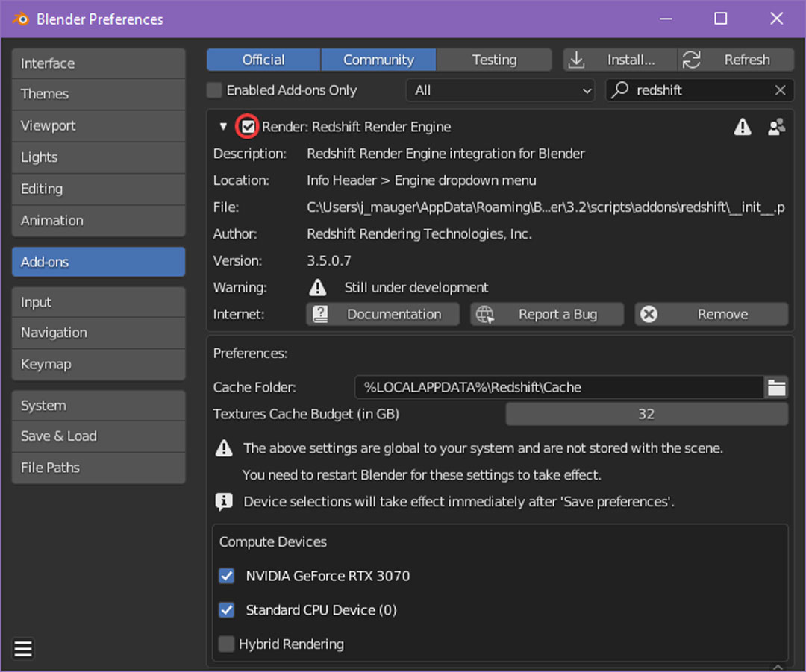806x672 pixels.
Task: Click the folder icon beside Cache Folder
Action: 777,387
